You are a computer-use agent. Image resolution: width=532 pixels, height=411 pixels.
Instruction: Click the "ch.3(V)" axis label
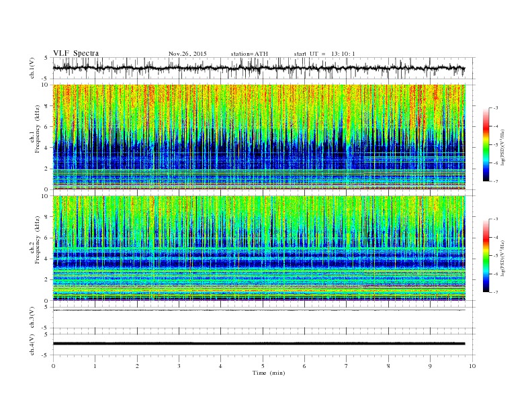tap(32, 318)
